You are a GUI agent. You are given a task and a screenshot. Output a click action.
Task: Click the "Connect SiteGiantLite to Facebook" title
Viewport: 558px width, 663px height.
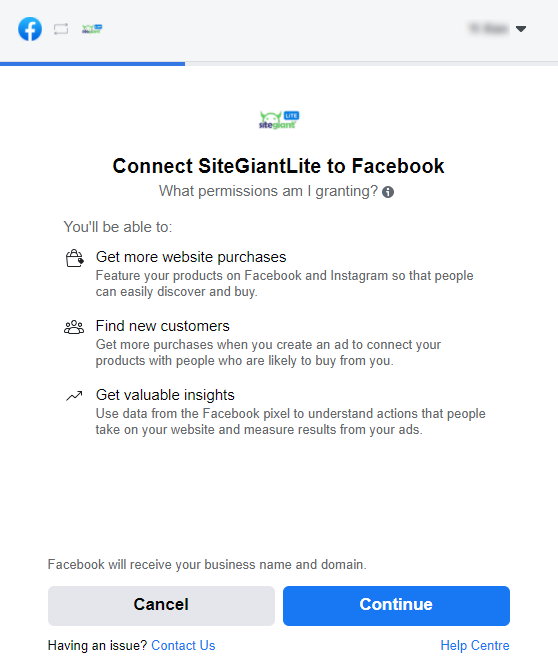click(278, 166)
